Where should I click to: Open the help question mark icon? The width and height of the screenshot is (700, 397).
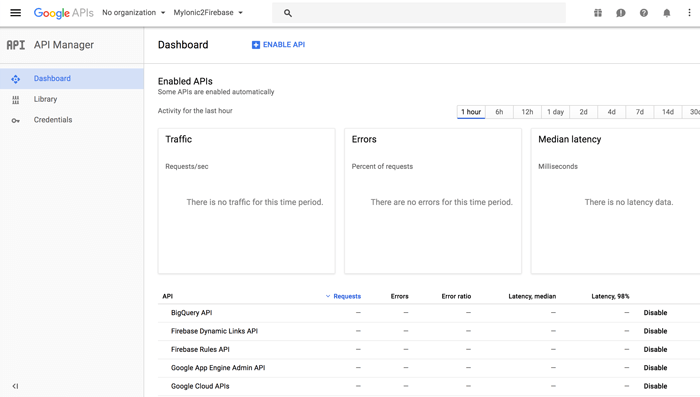[644, 13]
